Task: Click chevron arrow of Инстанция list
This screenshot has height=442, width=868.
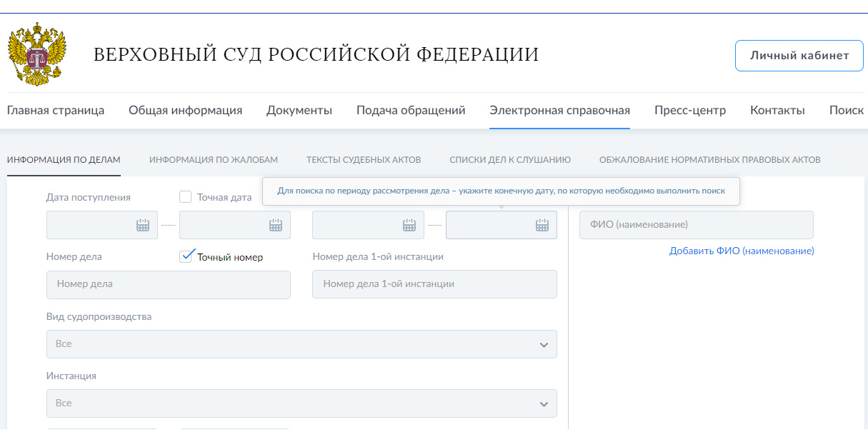Action: point(544,404)
